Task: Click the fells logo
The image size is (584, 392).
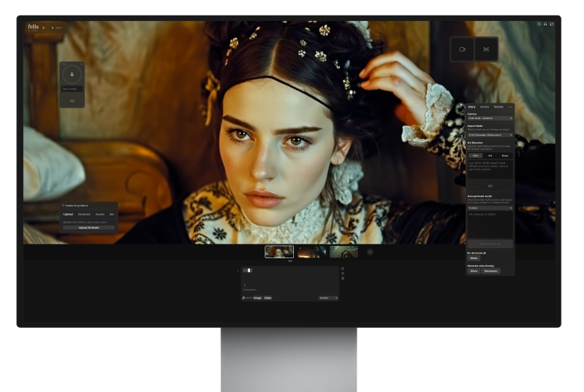Action: coord(32,26)
